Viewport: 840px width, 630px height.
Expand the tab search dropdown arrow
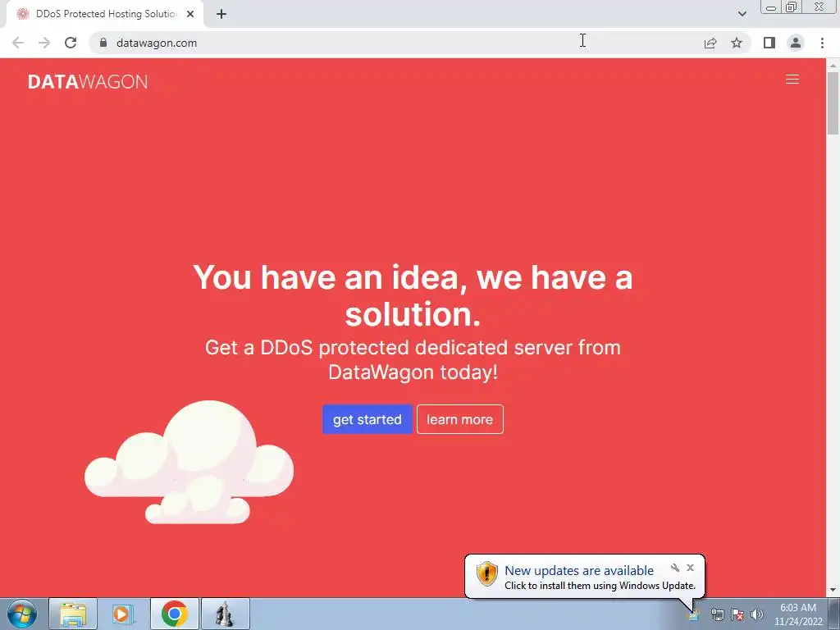coord(742,14)
